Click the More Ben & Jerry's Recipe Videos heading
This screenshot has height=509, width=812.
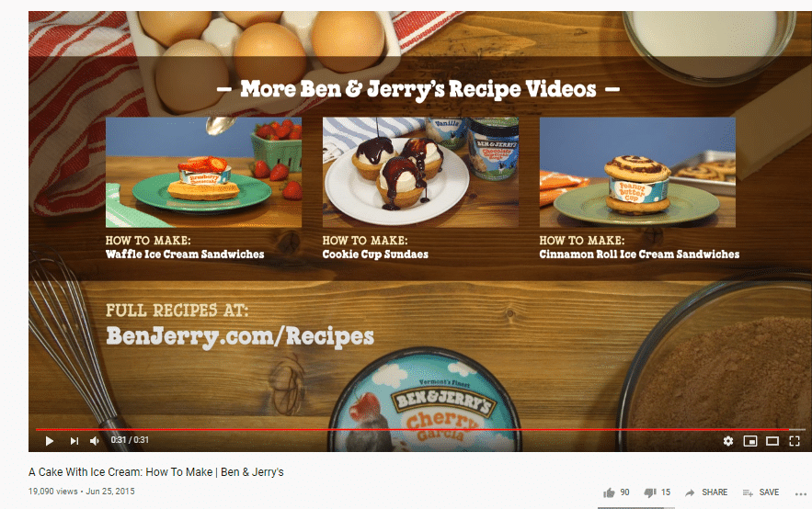tap(418, 89)
